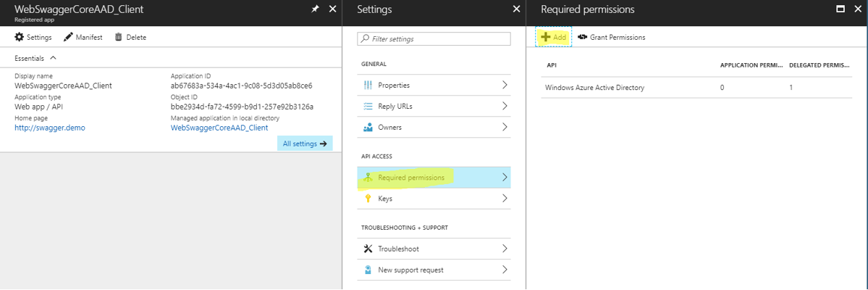This screenshot has height=290, width=868.
Task: Focus the Filter settings search box
Action: tap(434, 39)
